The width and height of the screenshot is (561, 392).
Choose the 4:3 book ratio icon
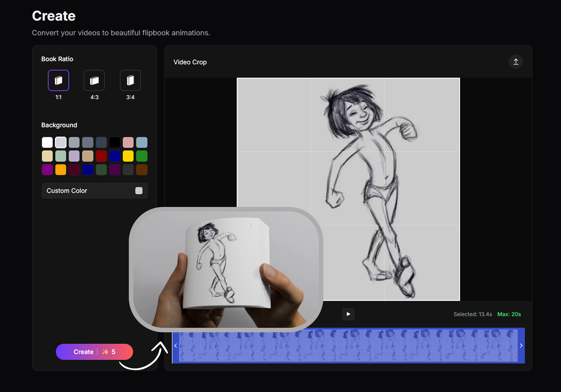coord(94,80)
